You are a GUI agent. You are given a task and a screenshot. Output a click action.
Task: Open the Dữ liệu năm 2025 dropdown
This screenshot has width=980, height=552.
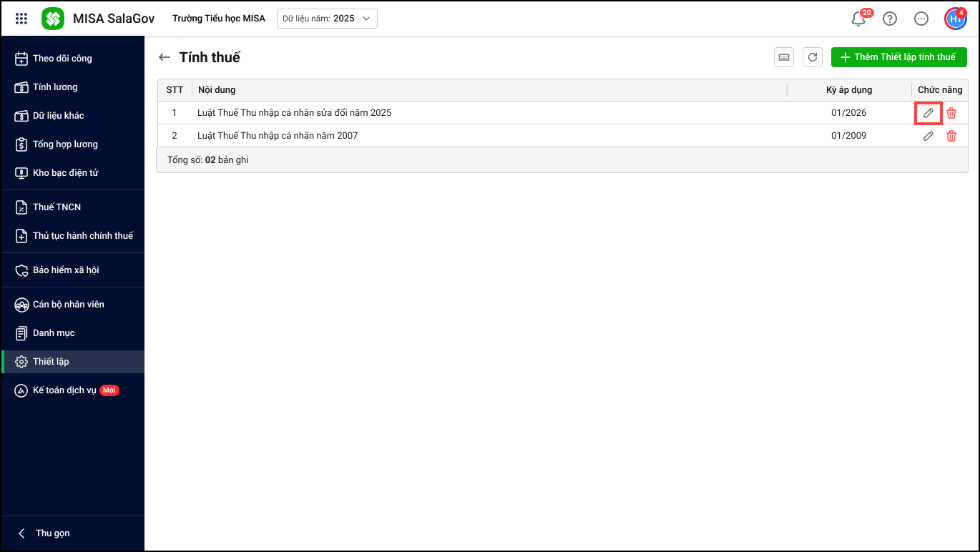[327, 19]
